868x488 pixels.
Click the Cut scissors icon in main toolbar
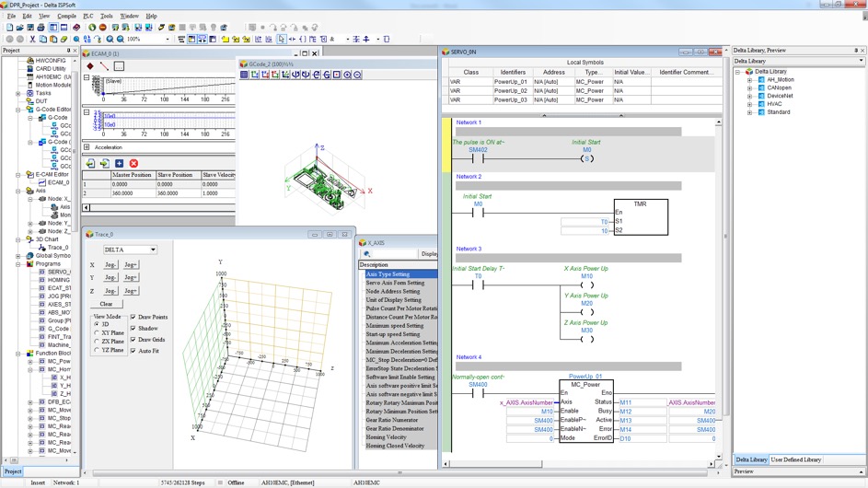32,40
